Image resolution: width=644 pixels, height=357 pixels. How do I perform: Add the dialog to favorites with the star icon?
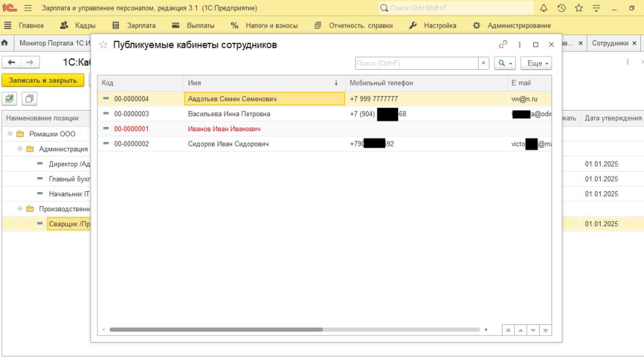tap(104, 45)
